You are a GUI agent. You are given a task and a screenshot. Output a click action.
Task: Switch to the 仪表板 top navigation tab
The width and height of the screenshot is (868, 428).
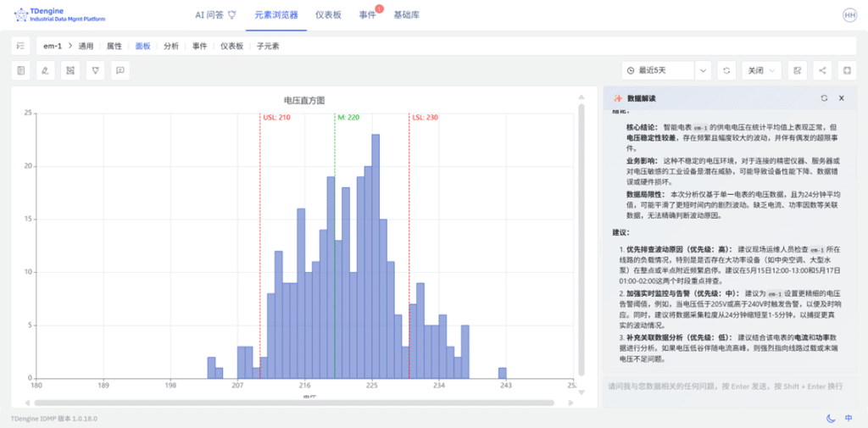328,15
